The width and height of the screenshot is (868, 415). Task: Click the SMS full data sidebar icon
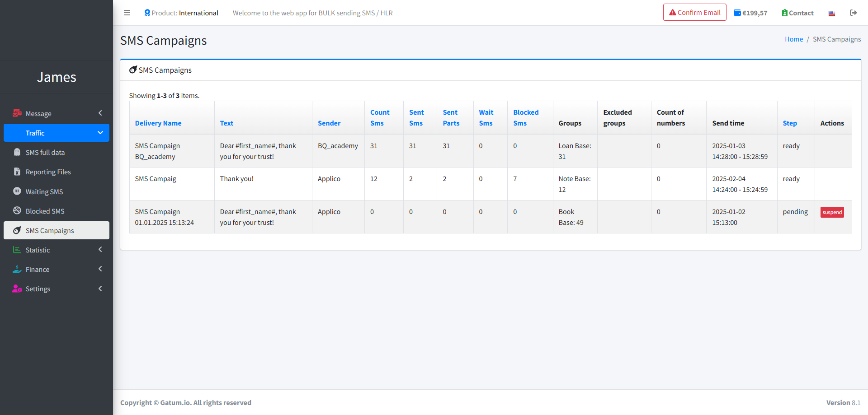pos(17,153)
